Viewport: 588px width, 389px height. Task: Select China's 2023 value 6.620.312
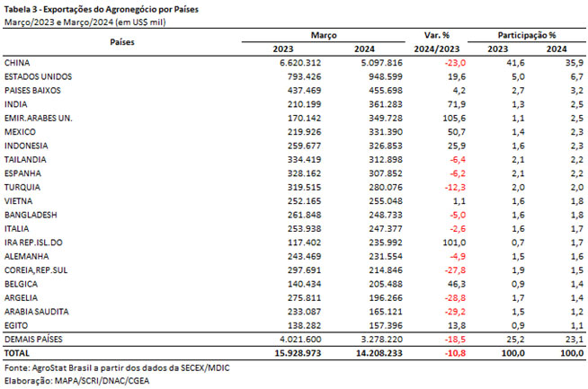300,63
